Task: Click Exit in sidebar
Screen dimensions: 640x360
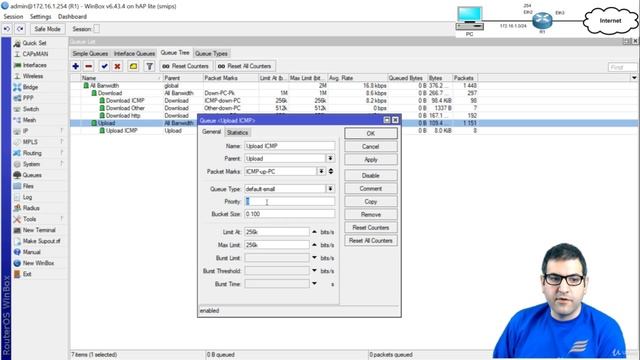Action: click(27, 274)
